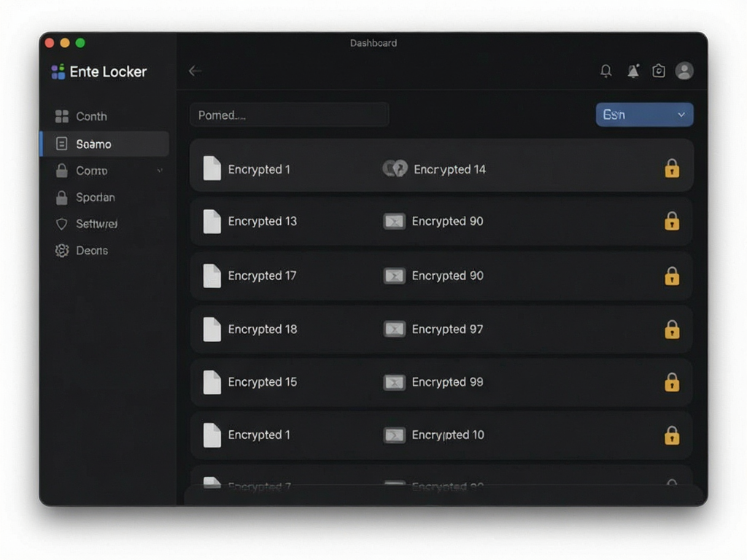
Task: Click the Settwrel shield icon in sidebar
Action: click(x=62, y=224)
